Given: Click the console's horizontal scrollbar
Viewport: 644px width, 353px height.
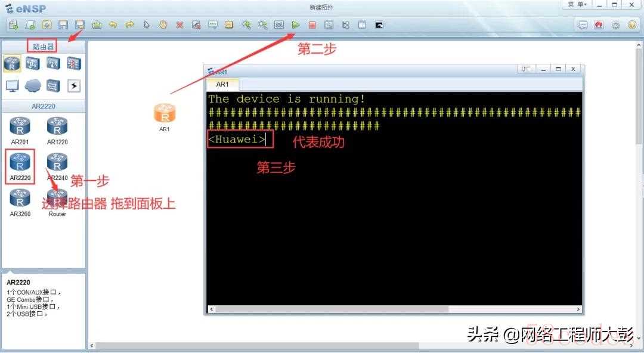Looking at the screenshot, I should [x=394, y=309].
